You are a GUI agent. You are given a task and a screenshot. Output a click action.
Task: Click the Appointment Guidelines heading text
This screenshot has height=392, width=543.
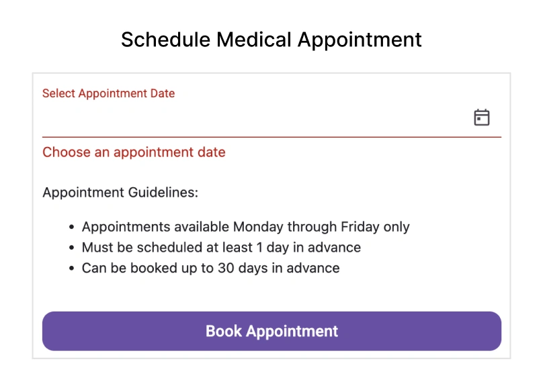[120, 193]
